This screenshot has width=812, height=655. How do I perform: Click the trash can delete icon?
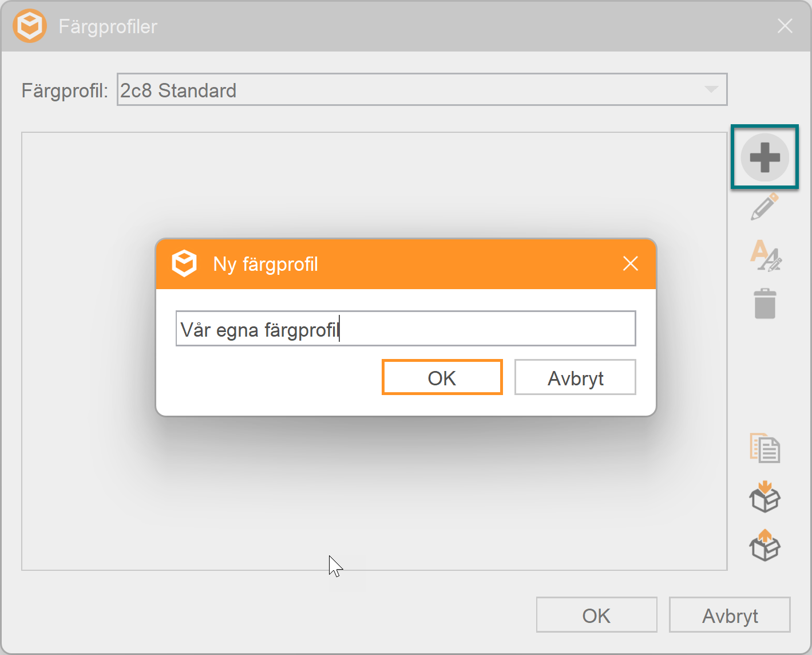(x=765, y=303)
